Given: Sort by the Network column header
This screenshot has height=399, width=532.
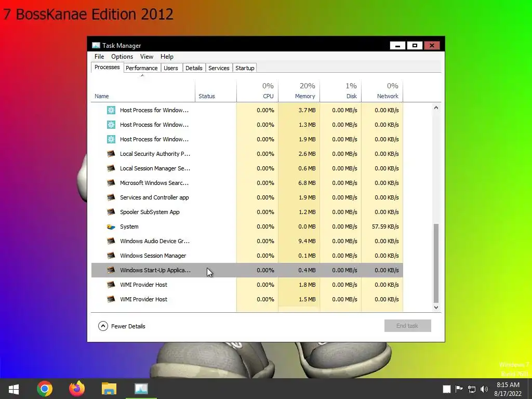Looking at the screenshot, I should pyautogui.click(x=382, y=90).
